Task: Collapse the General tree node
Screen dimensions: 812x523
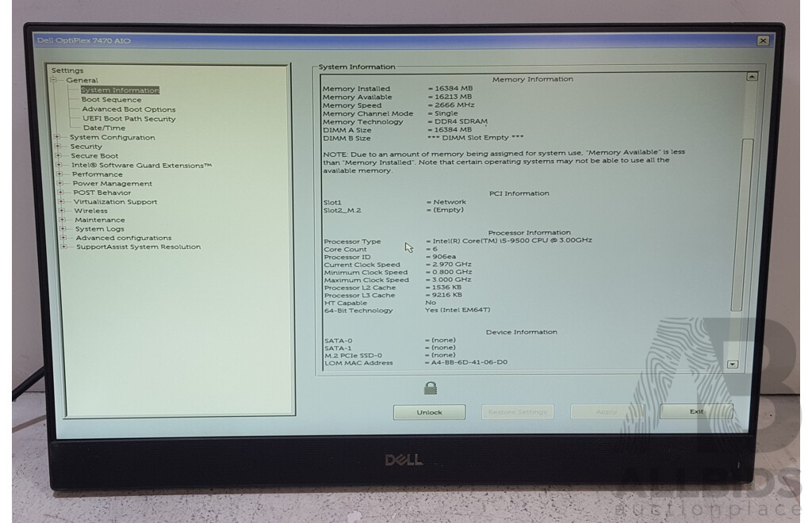Action: click(53, 80)
